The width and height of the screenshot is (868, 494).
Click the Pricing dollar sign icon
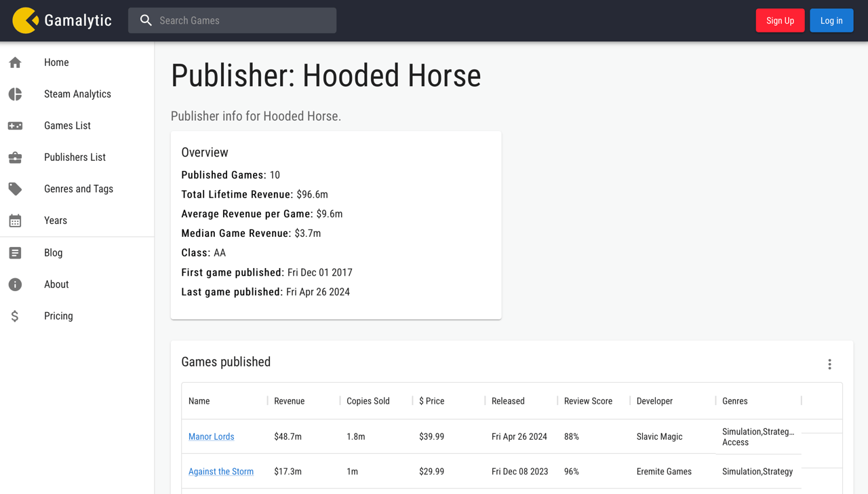click(15, 316)
